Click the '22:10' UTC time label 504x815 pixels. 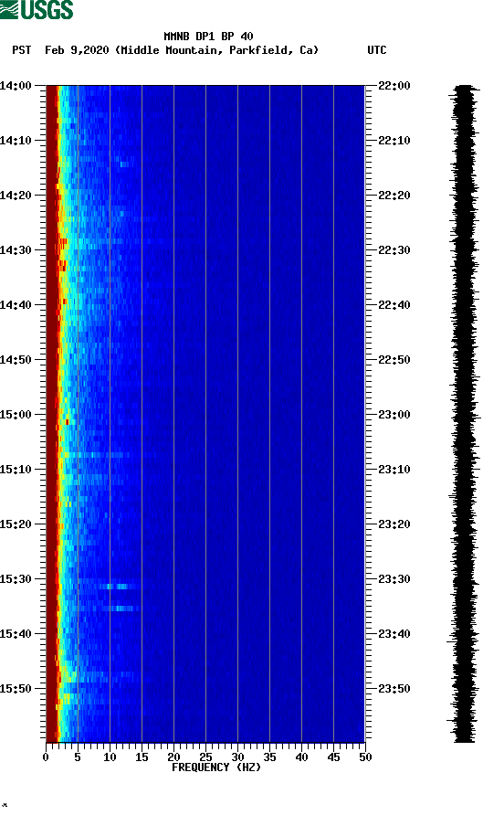click(394, 141)
